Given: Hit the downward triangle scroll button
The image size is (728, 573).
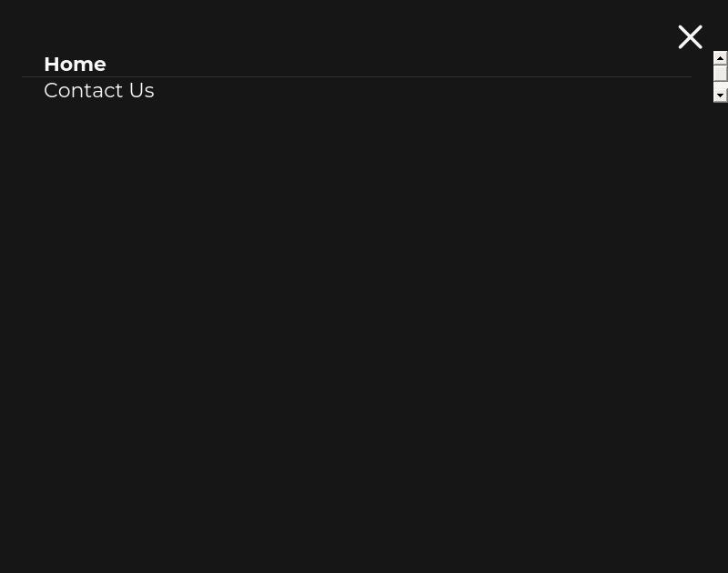Looking at the screenshot, I should pyautogui.click(x=720, y=95).
